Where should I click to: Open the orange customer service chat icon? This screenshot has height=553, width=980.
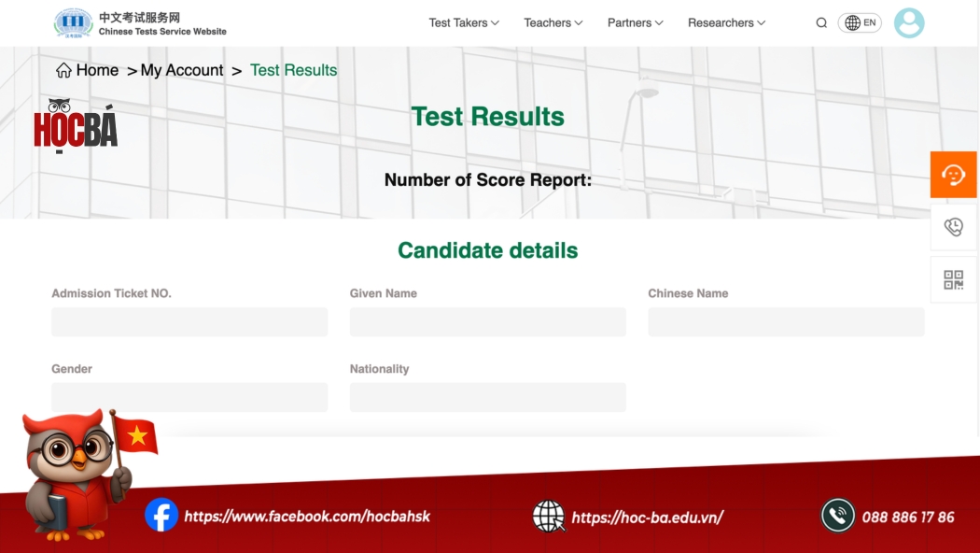953,175
